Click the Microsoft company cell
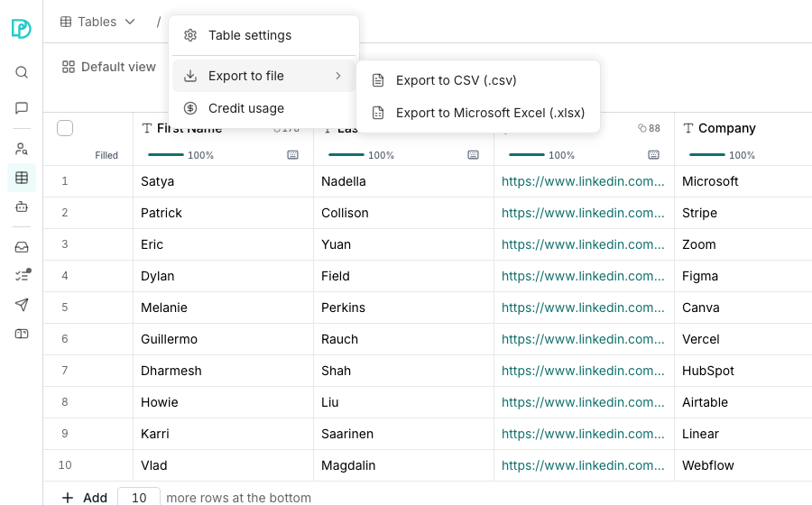The height and width of the screenshot is (505, 812). point(743,181)
